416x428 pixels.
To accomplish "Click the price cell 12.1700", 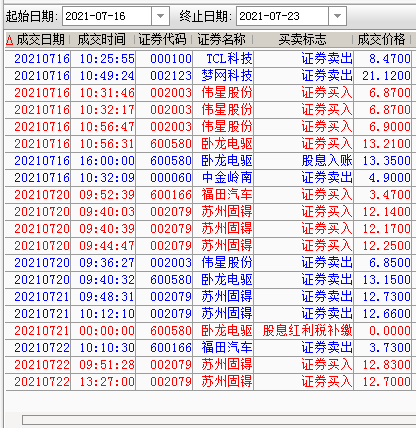I will (x=383, y=229).
